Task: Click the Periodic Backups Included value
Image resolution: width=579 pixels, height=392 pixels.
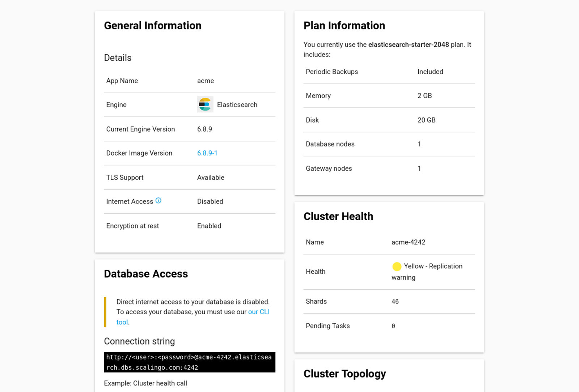Action: (430, 72)
